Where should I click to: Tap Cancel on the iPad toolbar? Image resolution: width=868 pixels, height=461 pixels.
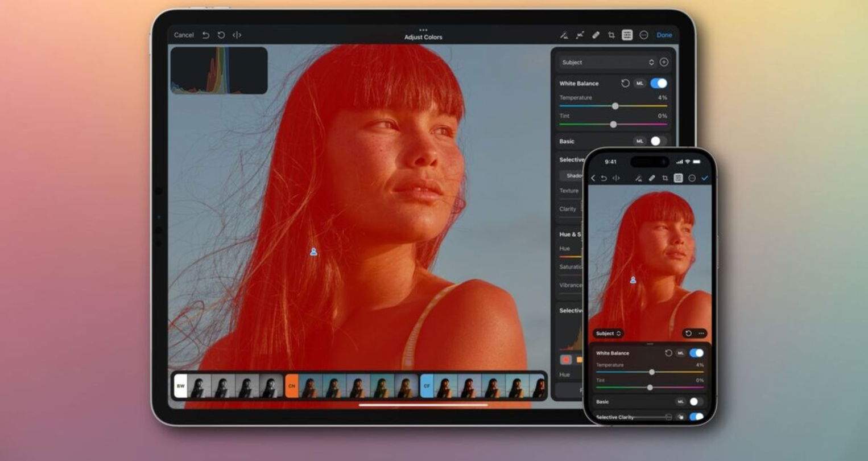(184, 35)
